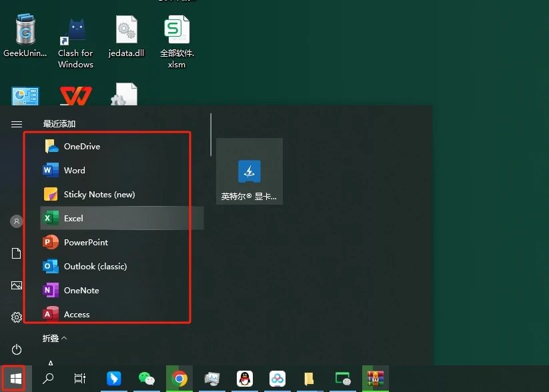Click the power button in Start sidebar
This screenshot has width=549, height=392.
click(17, 349)
